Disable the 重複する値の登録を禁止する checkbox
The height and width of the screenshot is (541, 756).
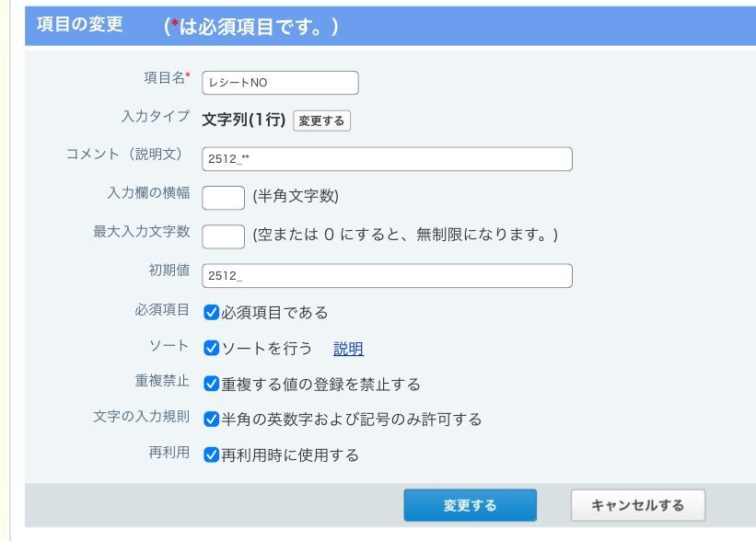tap(212, 384)
